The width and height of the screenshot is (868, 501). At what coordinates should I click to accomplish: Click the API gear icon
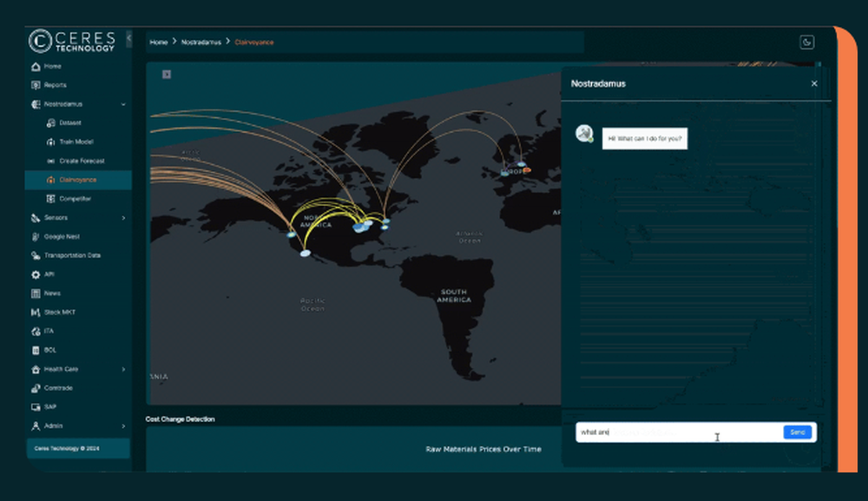(x=36, y=274)
